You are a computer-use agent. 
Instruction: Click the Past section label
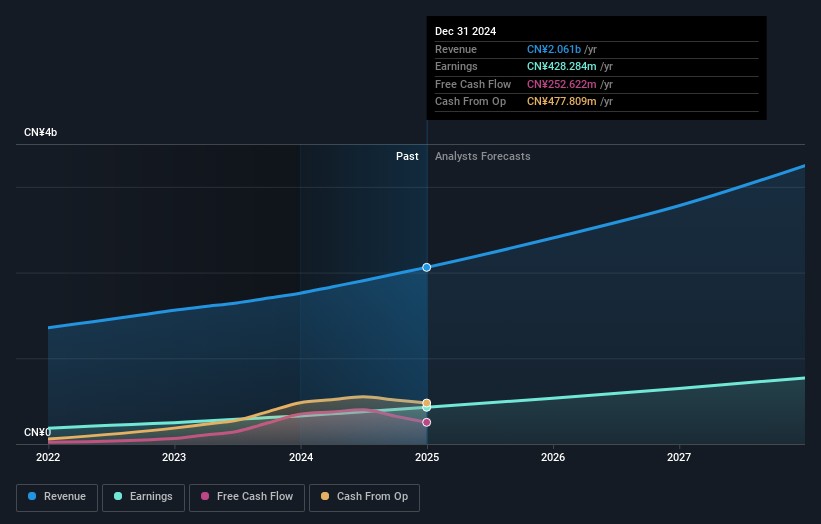tap(407, 156)
